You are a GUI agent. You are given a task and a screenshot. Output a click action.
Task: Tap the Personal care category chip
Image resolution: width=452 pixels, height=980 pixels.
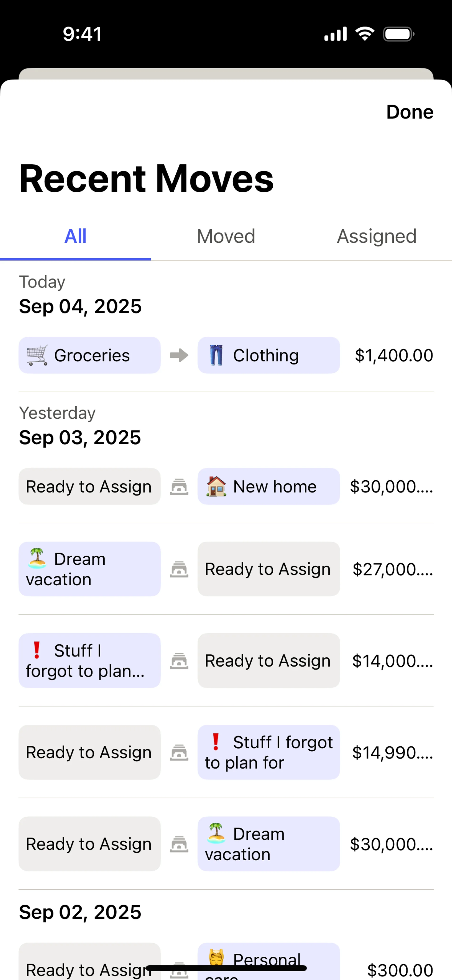(x=268, y=963)
